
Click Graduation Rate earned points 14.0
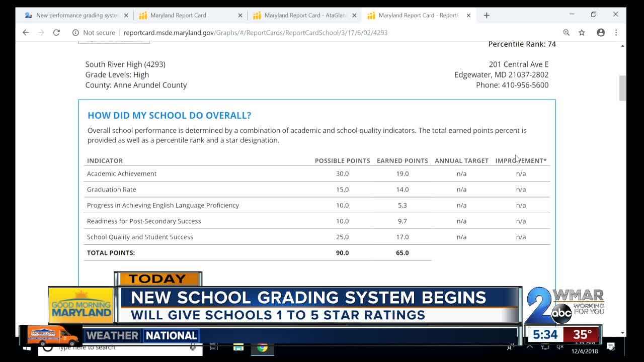(x=403, y=189)
